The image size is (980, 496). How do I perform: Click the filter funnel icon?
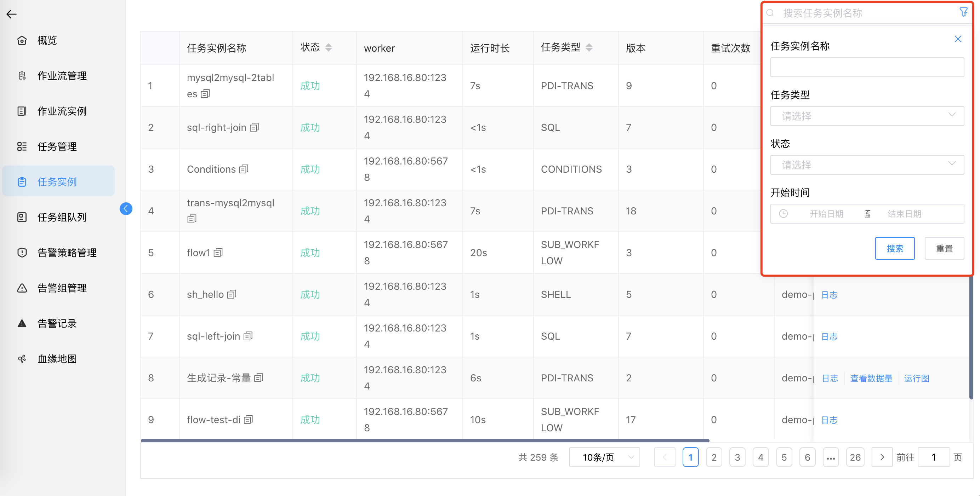coord(963,12)
